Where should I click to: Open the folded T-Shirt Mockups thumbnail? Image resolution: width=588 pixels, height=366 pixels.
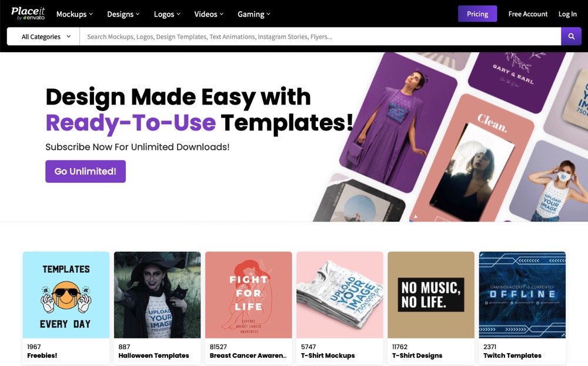340,295
